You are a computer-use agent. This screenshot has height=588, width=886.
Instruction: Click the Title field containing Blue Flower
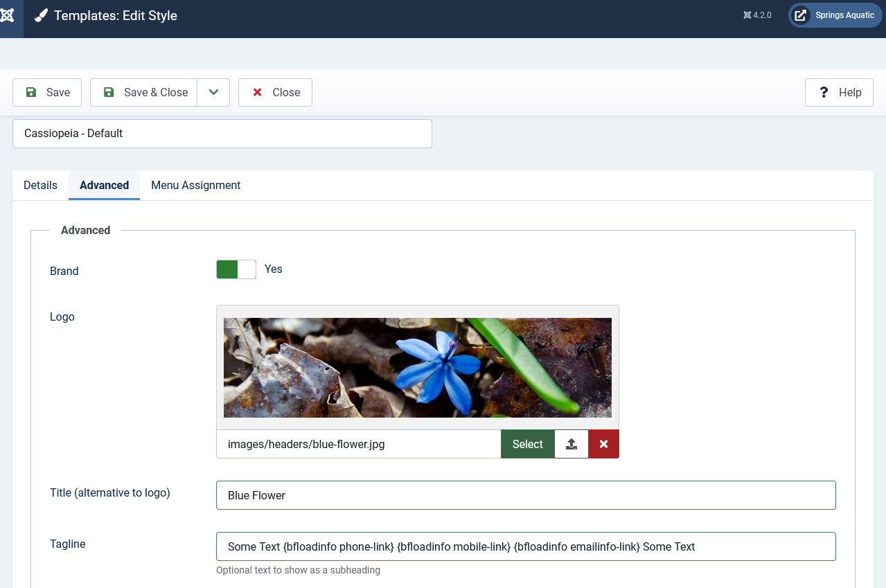tap(526, 495)
